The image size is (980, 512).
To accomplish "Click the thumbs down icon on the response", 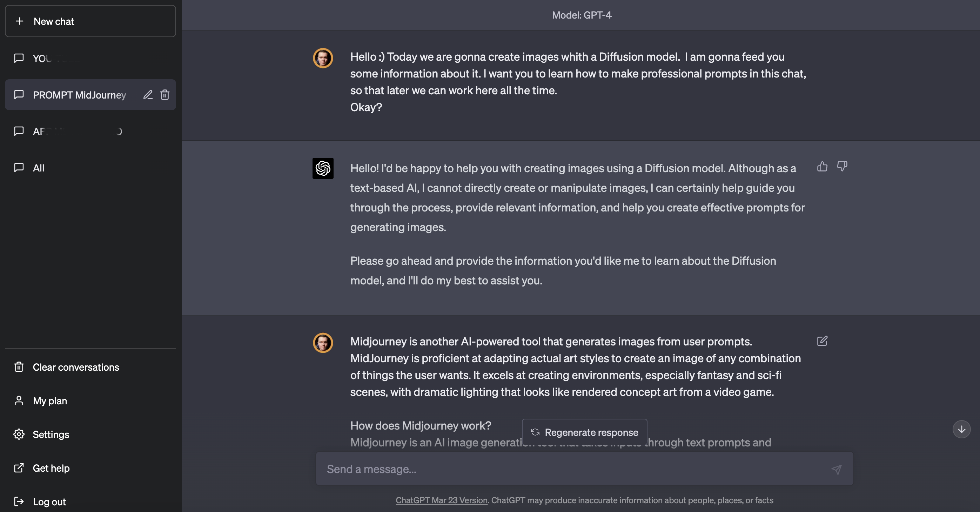I will (842, 166).
